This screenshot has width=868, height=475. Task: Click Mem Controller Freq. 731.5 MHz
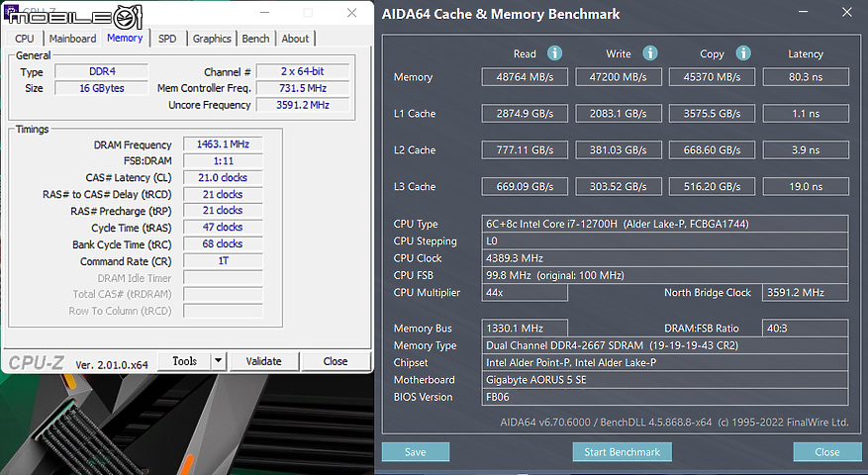pyautogui.click(x=303, y=88)
